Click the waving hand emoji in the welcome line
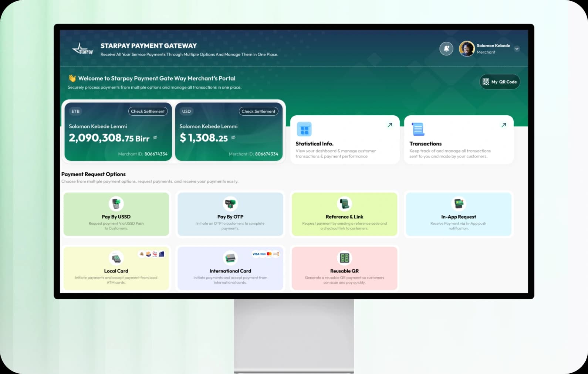The image size is (588, 374). point(72,78)
